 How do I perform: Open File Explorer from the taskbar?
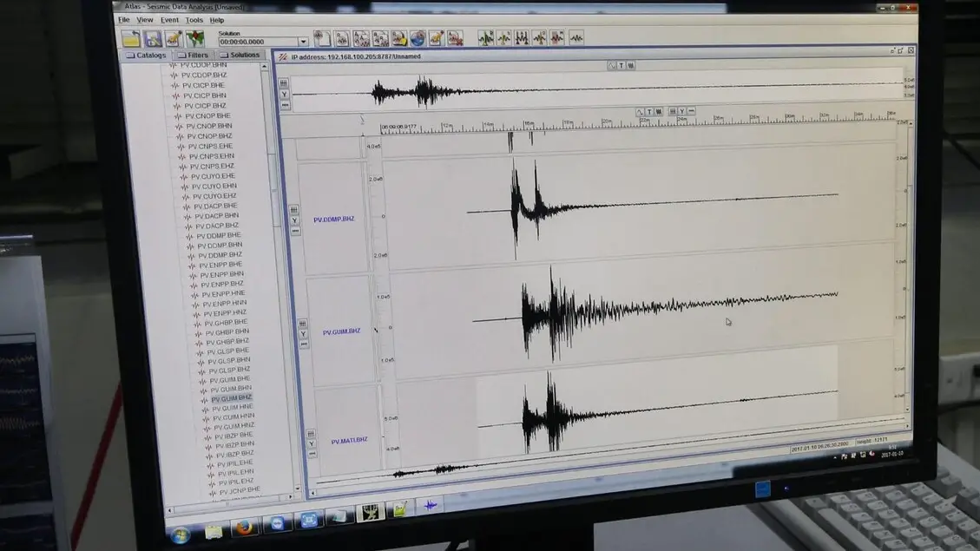point(214,532)
